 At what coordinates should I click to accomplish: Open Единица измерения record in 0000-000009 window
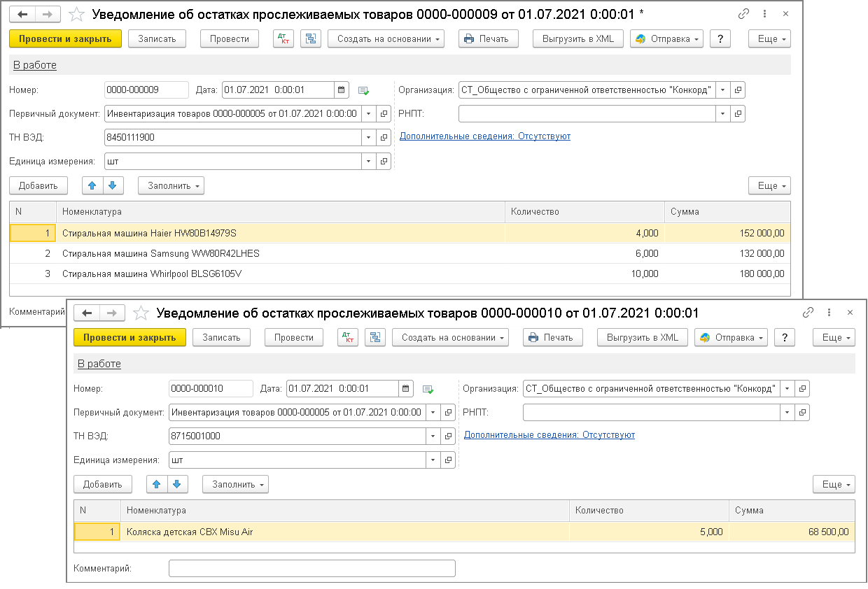(x=384, y=161)
